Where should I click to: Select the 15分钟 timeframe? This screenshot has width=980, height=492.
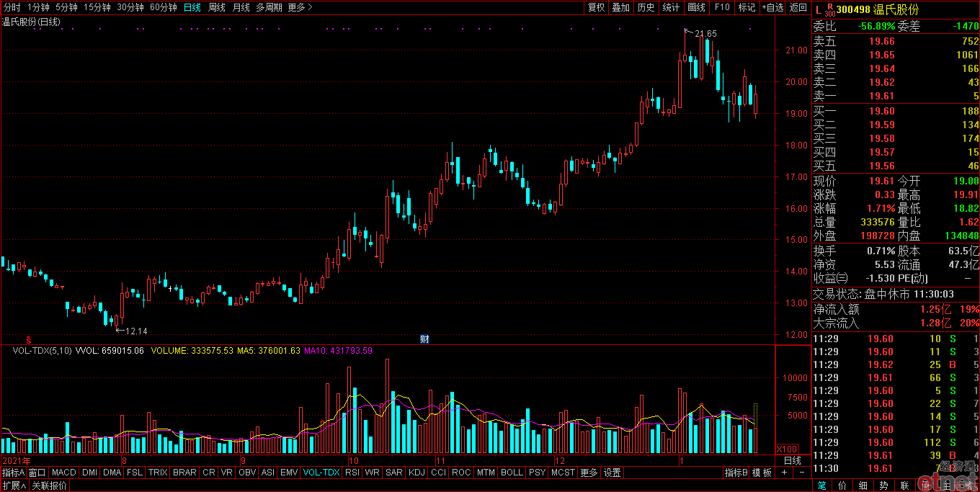[97, 7]
